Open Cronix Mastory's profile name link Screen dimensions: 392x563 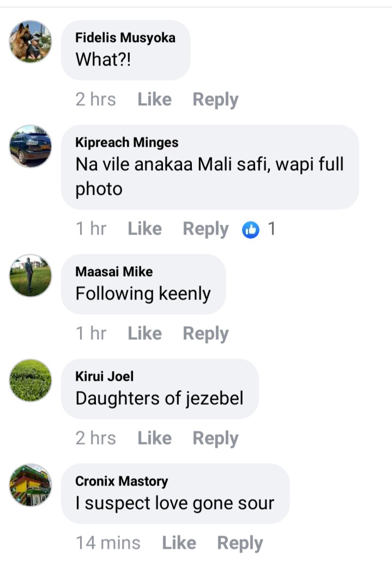pos(122,481)
